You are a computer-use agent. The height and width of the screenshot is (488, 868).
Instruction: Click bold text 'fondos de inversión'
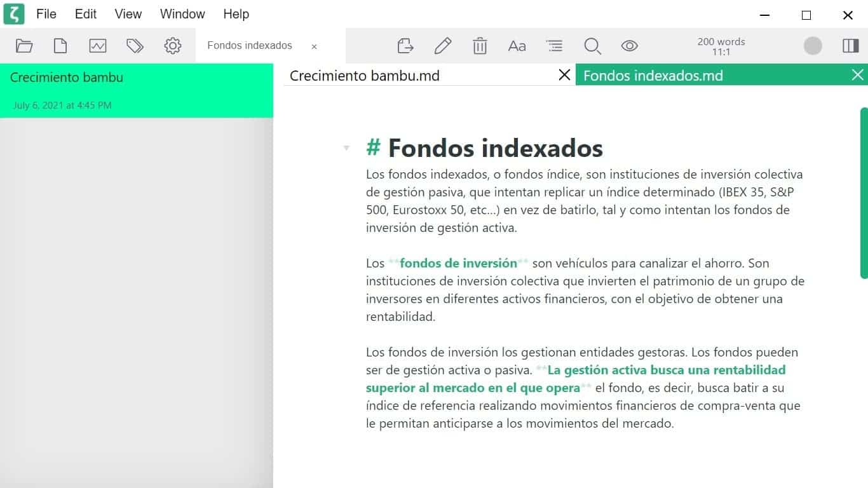pos(458,263)
